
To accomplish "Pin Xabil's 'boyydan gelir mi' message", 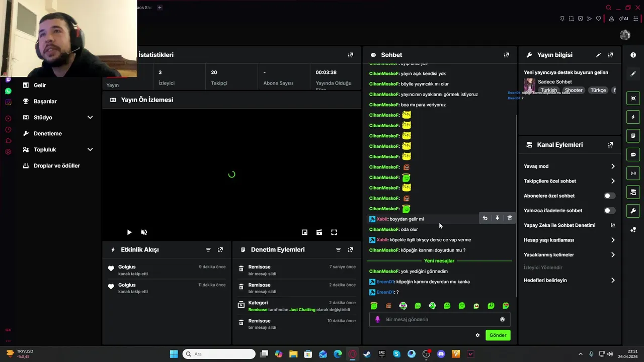I will coord(497,218).
